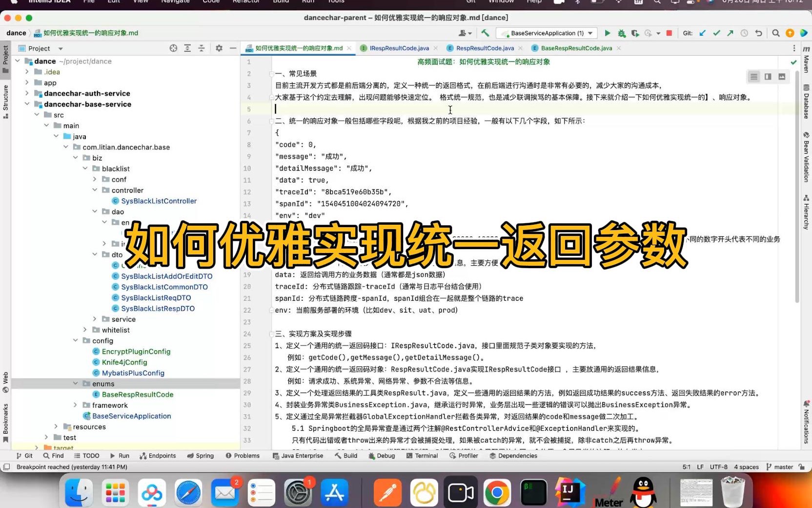Collapse the dancechar-base-service module
Viewport: 812px width, 508px height.
[x=27, y=104]
